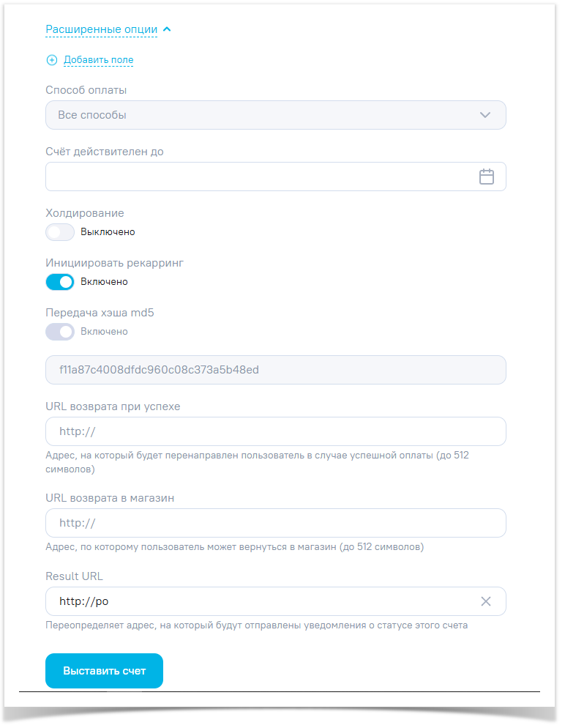Enable the Холдирование toggle
The height and width of the screenshot is (728, 565).
(60, 232)
